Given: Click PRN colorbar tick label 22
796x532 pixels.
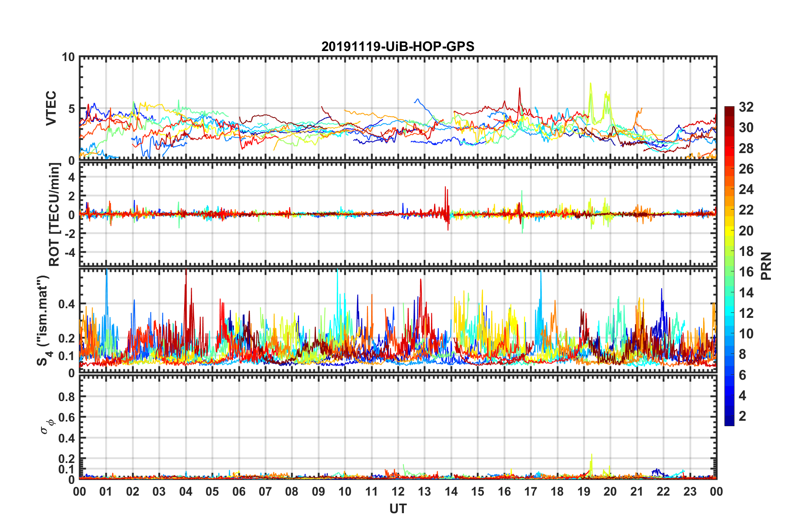Looking at the screenshot, I should pyautogui.click(x=746, y=210).
